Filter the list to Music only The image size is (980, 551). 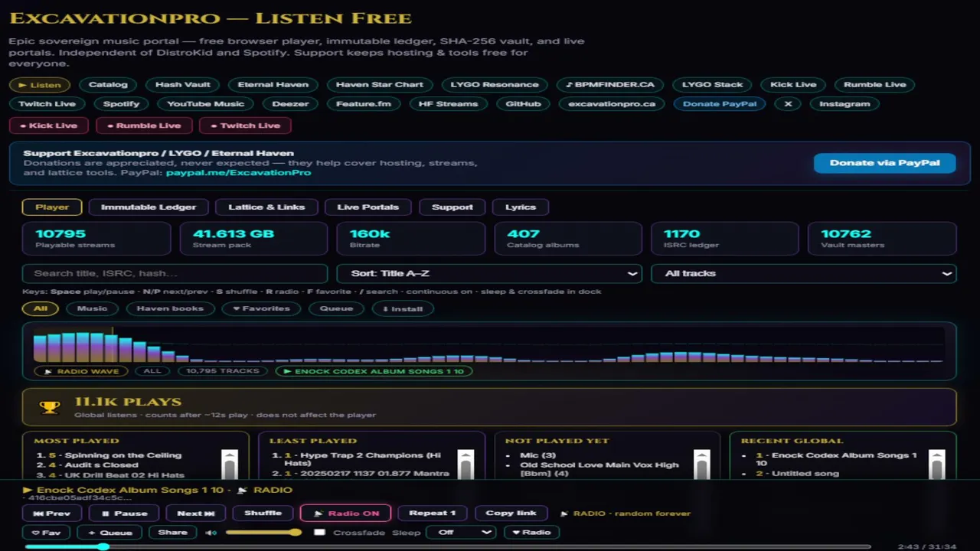pos(92,308)
